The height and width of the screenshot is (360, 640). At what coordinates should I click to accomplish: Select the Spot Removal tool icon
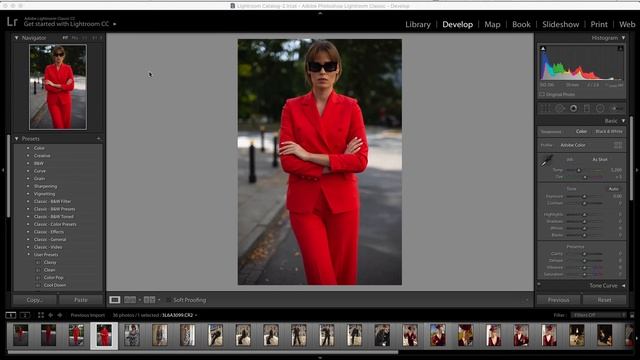(x=560, y=108)
